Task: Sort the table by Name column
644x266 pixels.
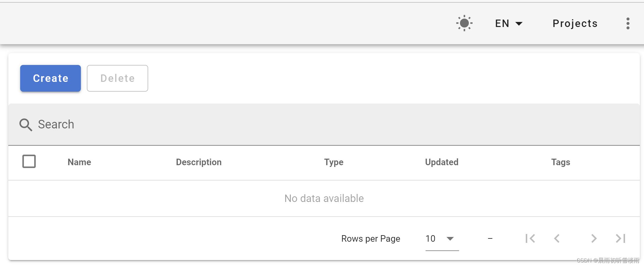Action: (x=79, y=162)
